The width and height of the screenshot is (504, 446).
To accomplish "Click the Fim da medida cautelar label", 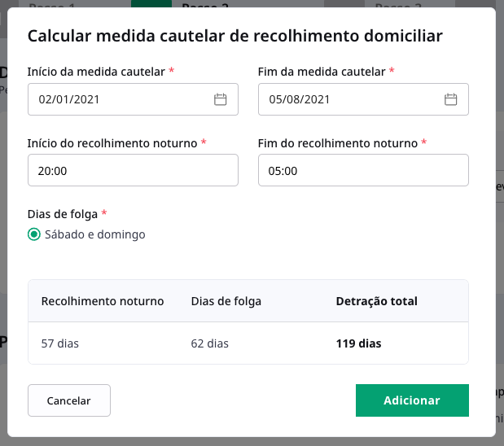I will click(322, 72).
